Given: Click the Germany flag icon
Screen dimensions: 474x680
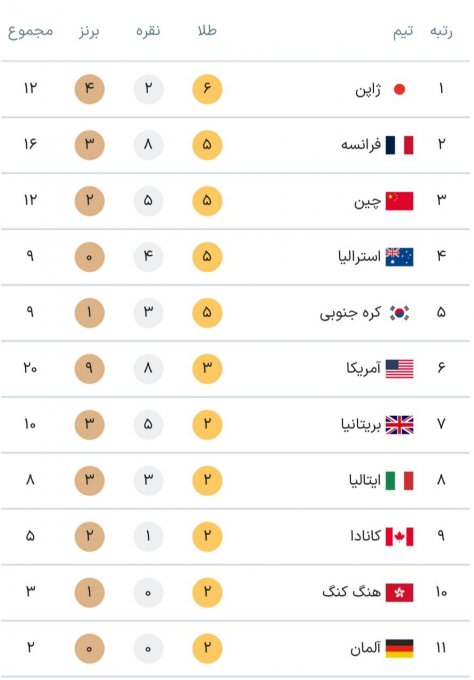Looking at the screenshot, I should (x=399, y=648).
